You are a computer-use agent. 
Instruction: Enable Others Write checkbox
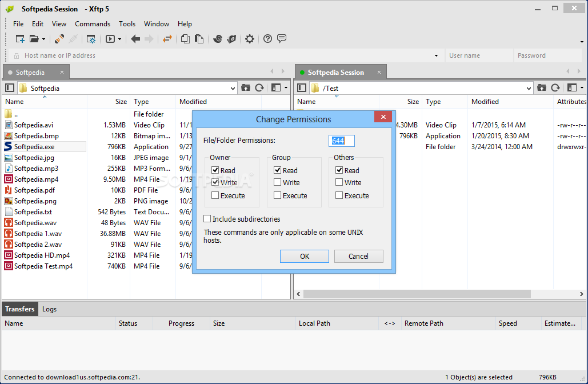pos(339,182)
